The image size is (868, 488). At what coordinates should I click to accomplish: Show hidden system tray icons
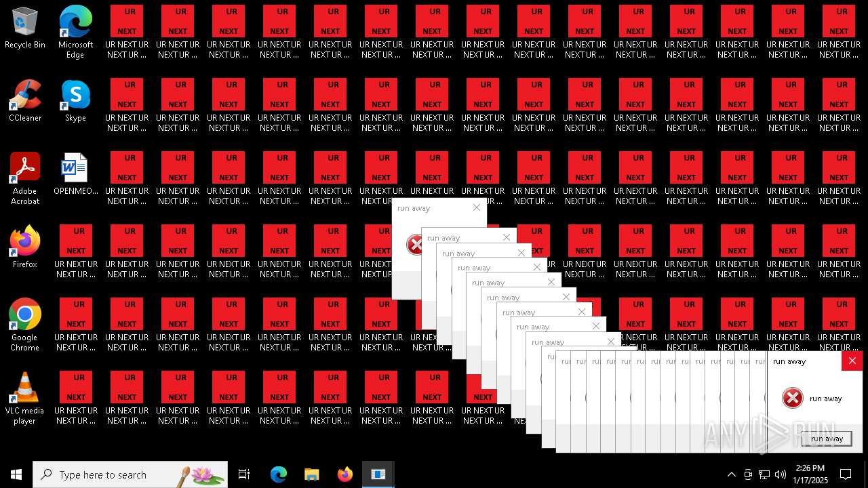731,474
